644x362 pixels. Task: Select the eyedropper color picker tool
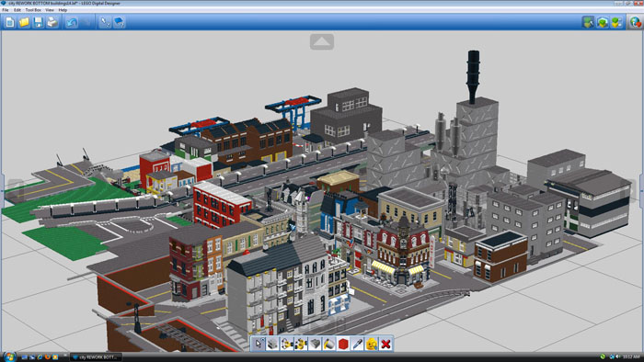click(x=357, y=344)
